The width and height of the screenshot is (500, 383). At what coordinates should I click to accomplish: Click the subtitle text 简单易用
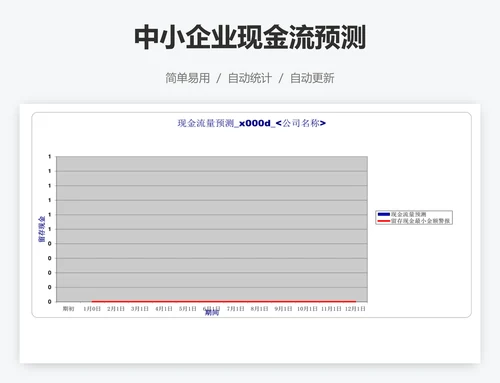(x=188, y=78)
